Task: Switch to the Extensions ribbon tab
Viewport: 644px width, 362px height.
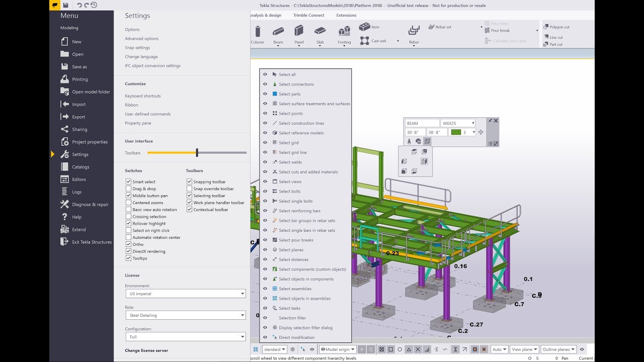Action: tap(346, 15)
